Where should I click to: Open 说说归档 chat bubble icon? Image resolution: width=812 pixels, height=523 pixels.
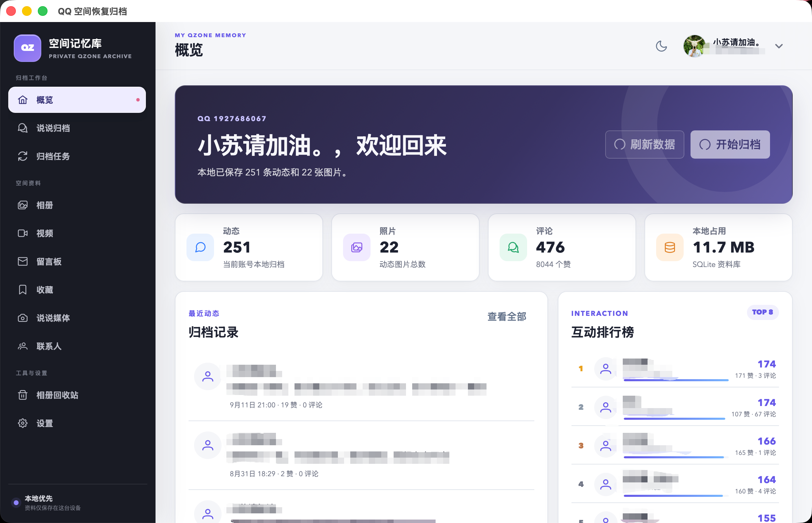23,128
